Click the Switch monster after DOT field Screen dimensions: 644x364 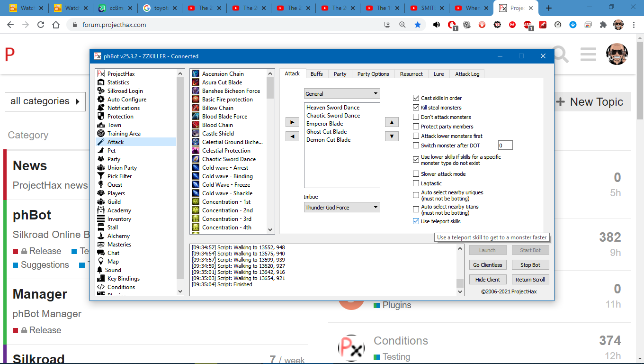coord(505,146)
